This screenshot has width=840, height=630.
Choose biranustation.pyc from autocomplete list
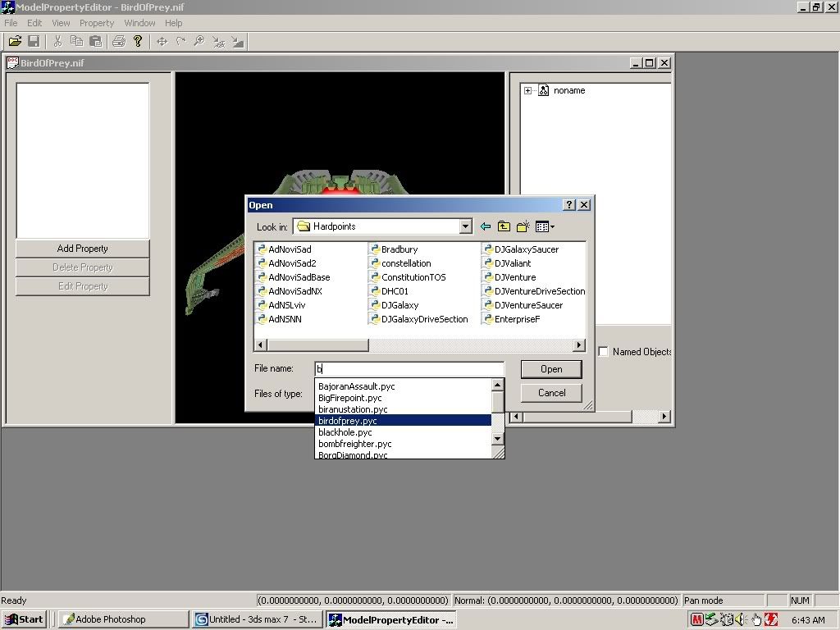tap(403, 409)
